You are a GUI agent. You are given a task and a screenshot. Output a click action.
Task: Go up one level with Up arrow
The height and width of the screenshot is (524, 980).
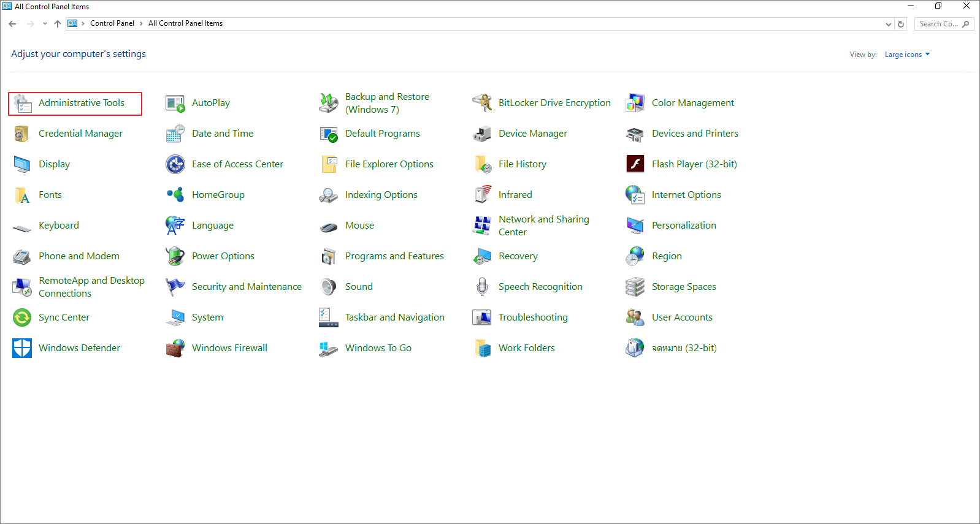[x=58, y=24]
